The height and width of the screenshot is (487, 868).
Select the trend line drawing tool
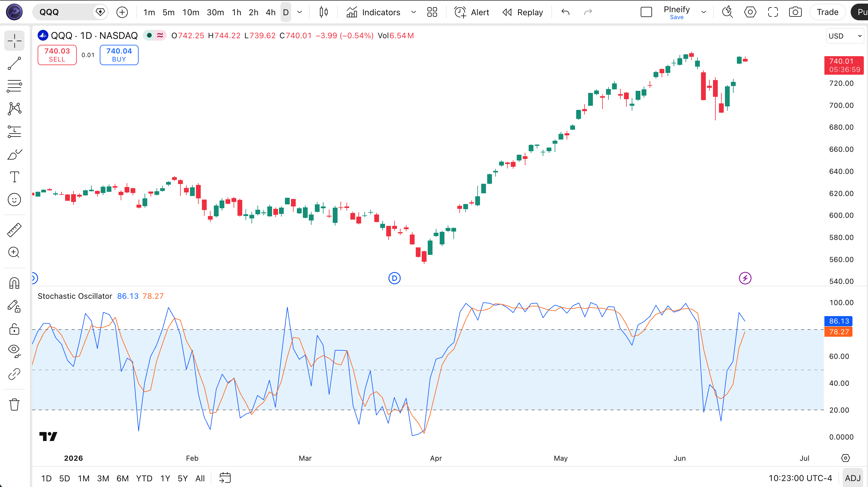(14, 63)
